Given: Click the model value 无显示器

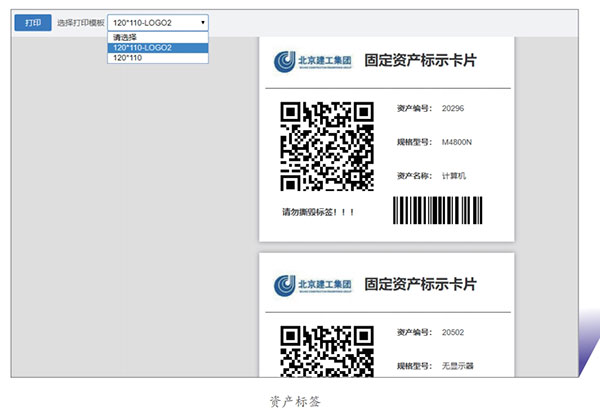Looking at the screenshot, I should coord(458,366).
